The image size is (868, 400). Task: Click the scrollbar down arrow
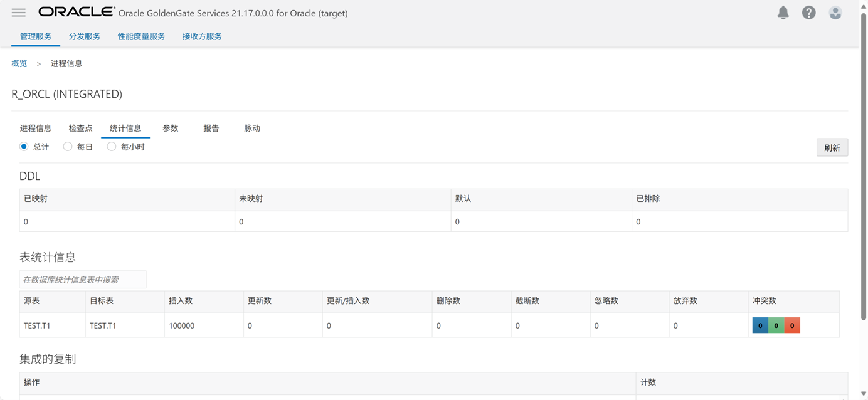point(864,394)
